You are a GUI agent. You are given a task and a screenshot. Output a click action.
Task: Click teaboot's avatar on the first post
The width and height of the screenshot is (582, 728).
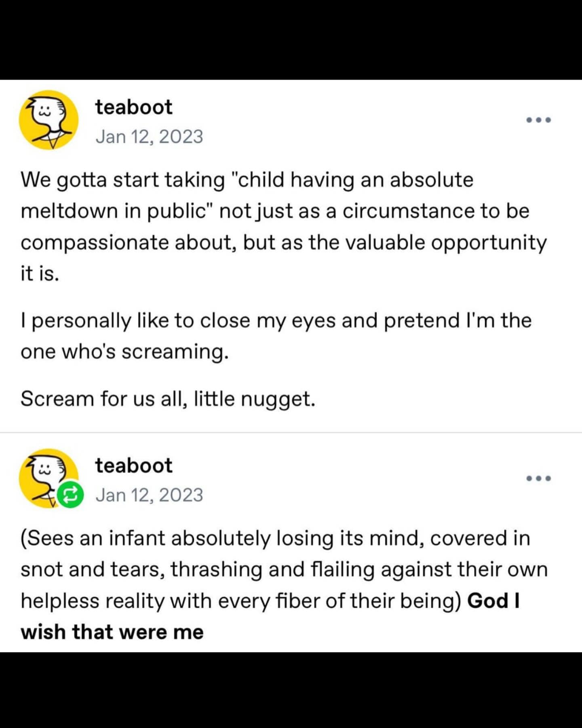(48, 120)
